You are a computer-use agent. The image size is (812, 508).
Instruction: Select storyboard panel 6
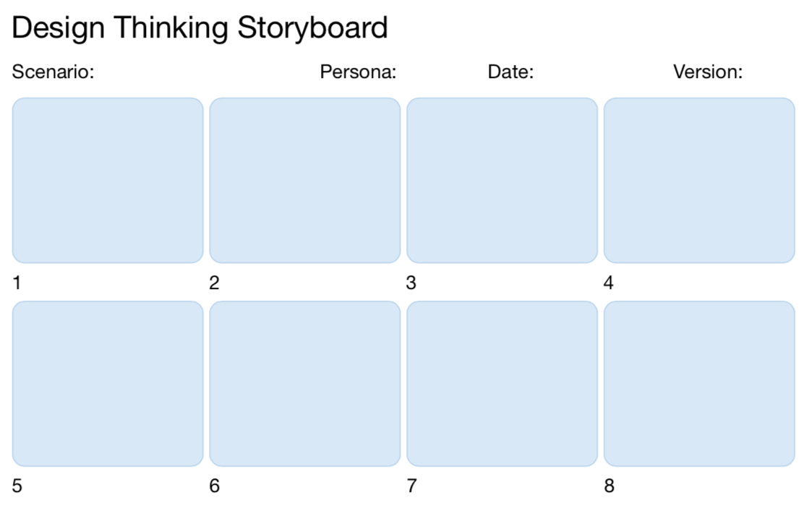pos(305,384)
